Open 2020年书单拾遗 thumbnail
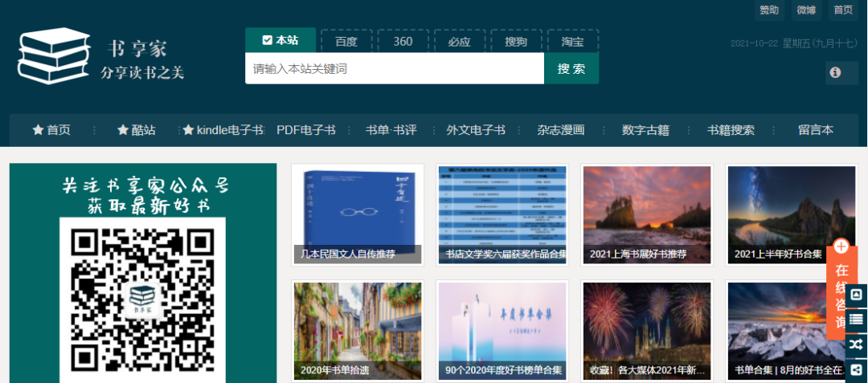Screen dimensions: 868x383 (x=358, y=331)
